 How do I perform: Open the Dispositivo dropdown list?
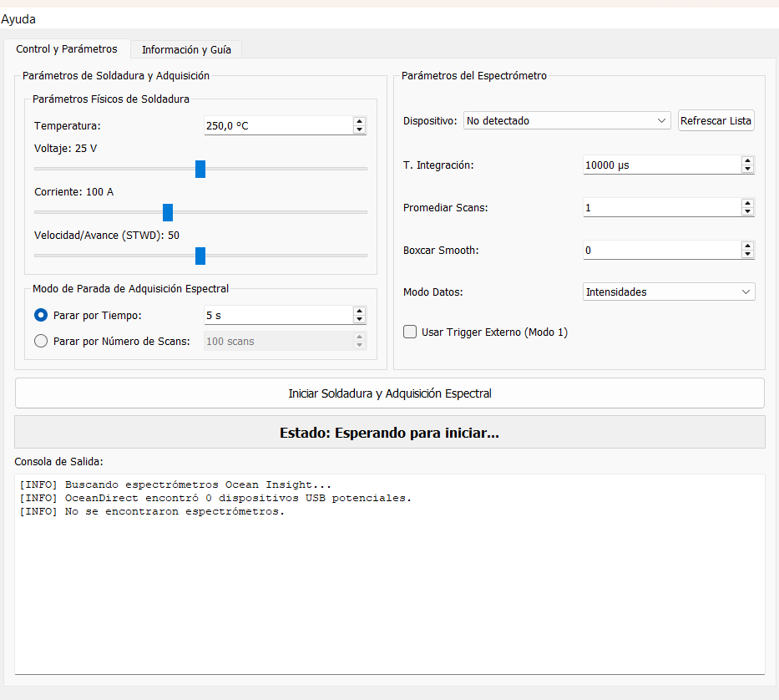(x=567, y=121)
